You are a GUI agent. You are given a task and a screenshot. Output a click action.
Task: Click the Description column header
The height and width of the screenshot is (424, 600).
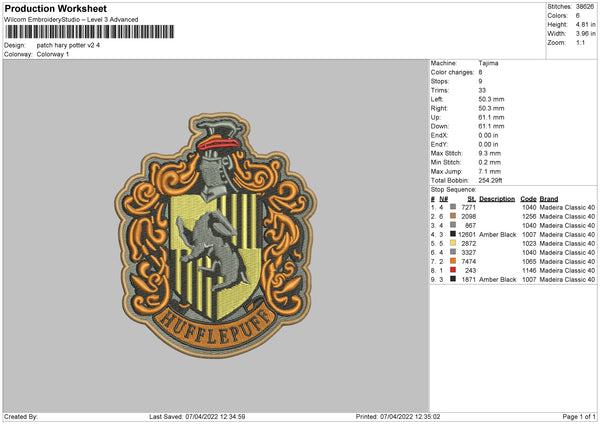tap(497, 199)
